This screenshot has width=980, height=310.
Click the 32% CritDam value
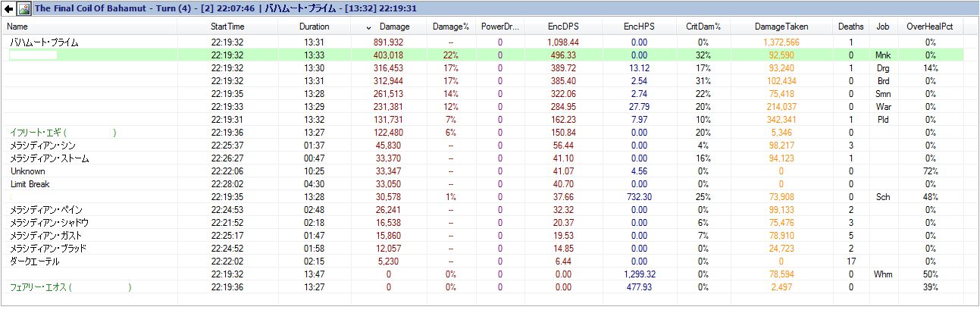[x=703, y=55]
